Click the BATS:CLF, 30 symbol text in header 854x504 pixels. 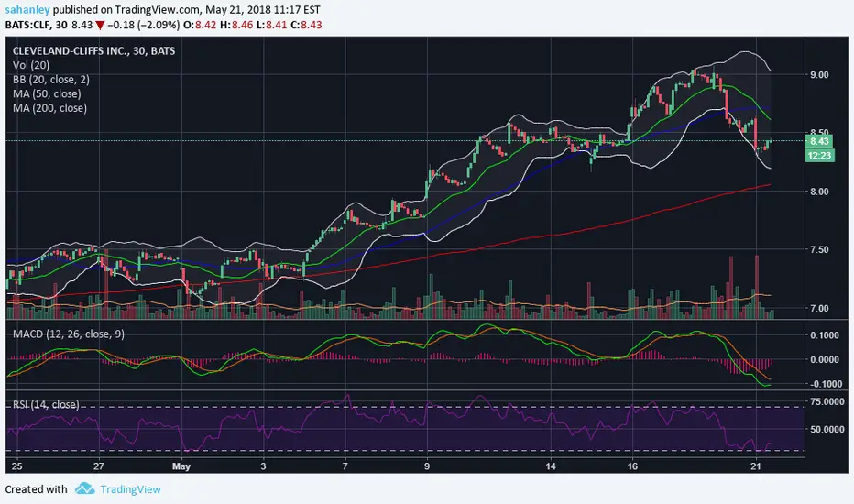pyautogui.click(x=37, y=25)
